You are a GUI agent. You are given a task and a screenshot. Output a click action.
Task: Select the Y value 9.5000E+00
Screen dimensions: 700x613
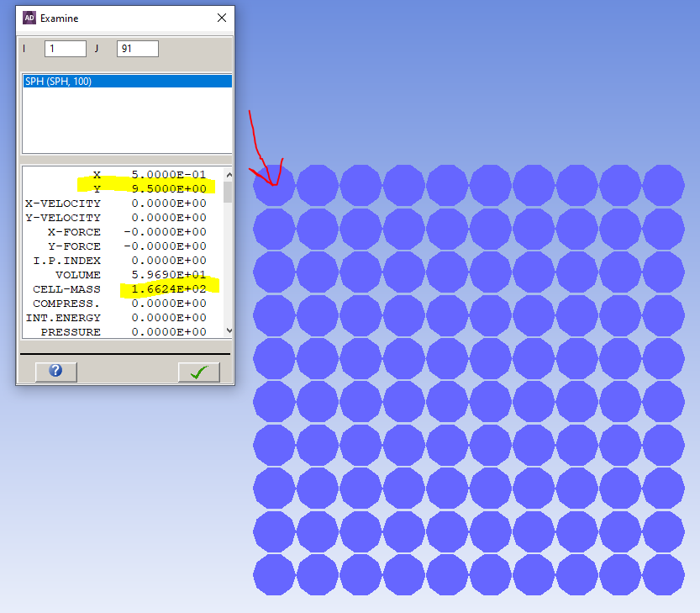(169, 189)
